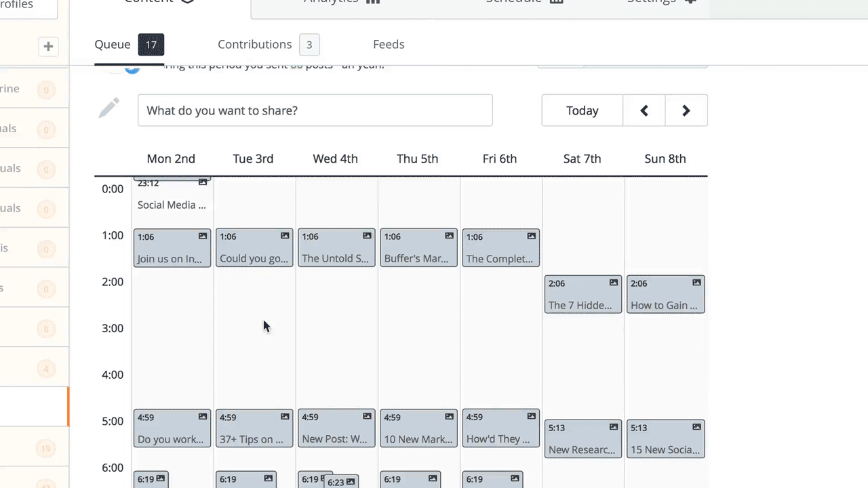Open Monday's 4:59 Do you work post

(x=172, y=428)
